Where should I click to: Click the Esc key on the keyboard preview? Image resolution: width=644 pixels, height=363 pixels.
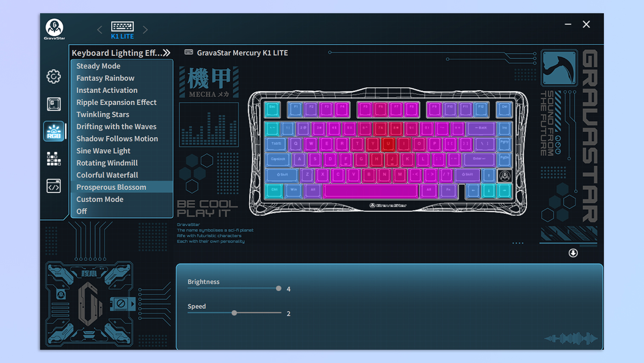coord(273,109)
